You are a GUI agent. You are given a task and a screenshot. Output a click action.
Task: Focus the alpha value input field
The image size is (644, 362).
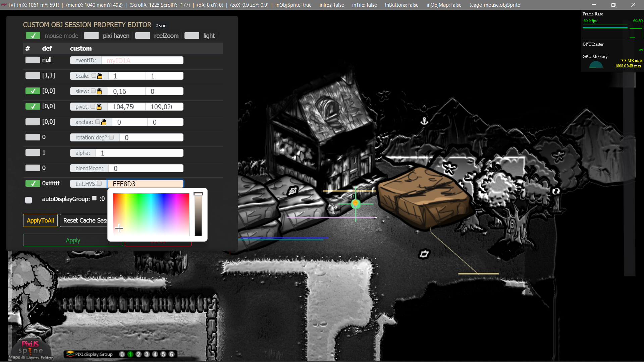tap(139, 153)
